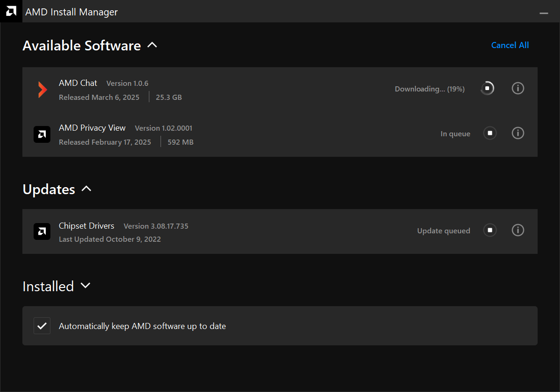
Task: Show Chipset Drivers information
Action: (x=518, y=230)
